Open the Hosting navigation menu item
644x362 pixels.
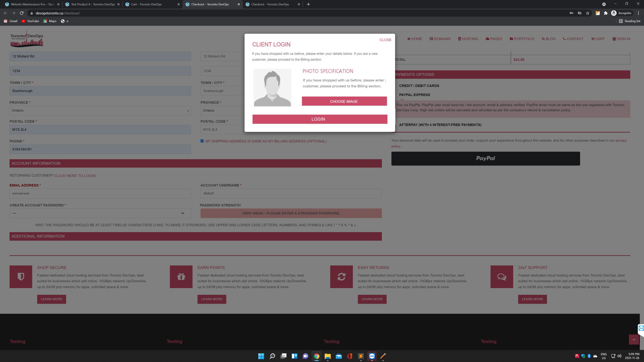[x=468, y=39]
